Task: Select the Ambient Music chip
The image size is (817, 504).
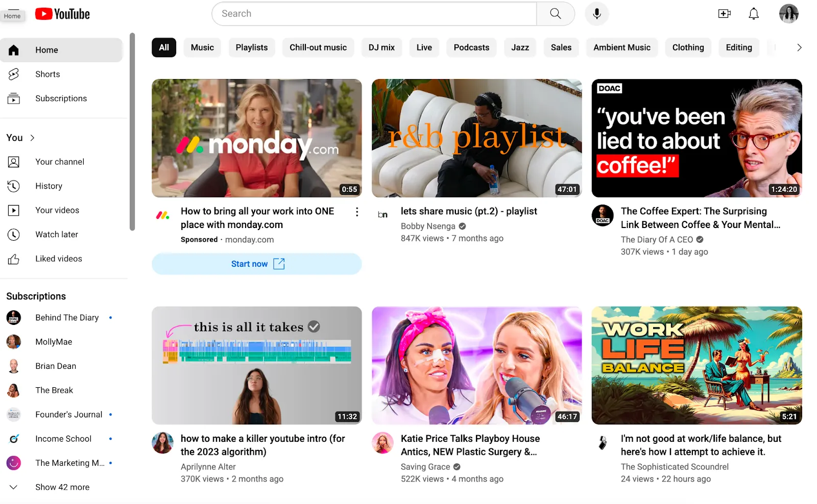Action: 622,47
